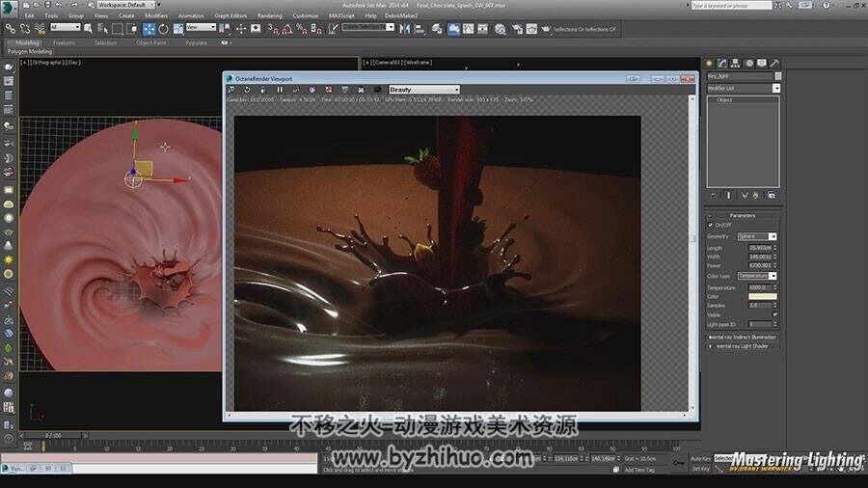Click the timeline frame slider 0/100

(x=54, y=436)
